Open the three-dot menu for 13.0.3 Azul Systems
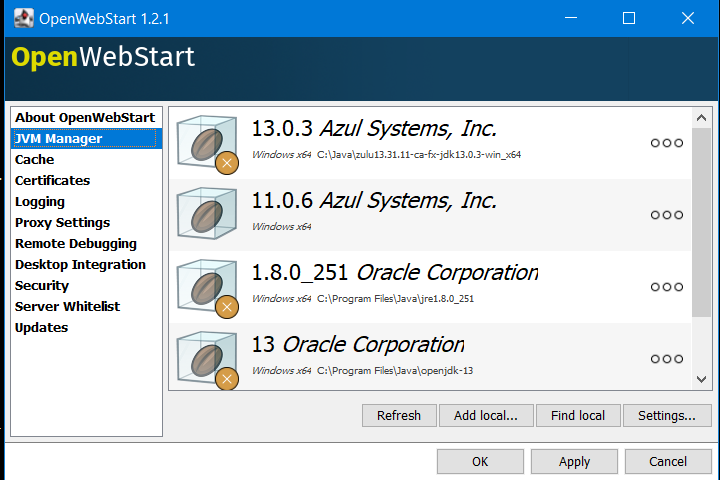720x480 pixels. click(x=667, y=143)
